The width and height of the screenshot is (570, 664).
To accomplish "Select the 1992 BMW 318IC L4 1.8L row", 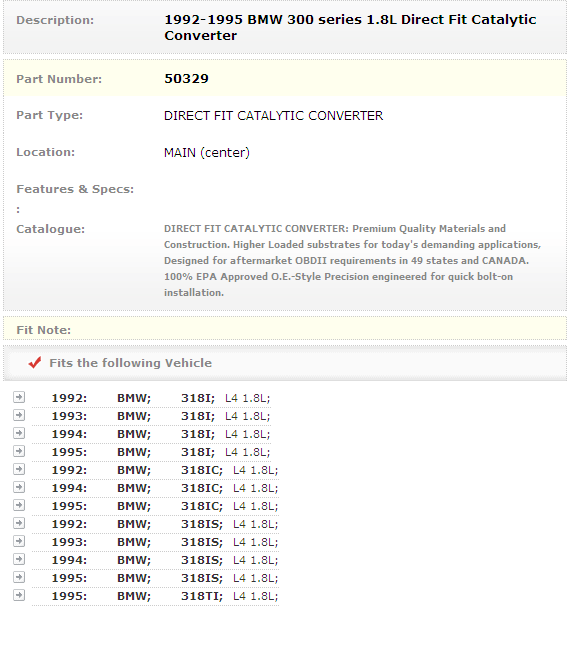I will point(155,470).
